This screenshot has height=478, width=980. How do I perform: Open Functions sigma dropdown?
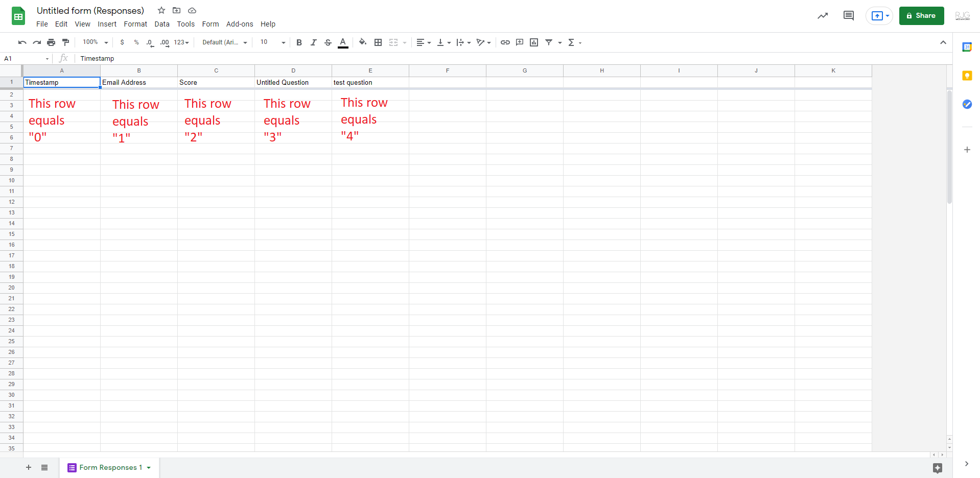pos(575,42)
